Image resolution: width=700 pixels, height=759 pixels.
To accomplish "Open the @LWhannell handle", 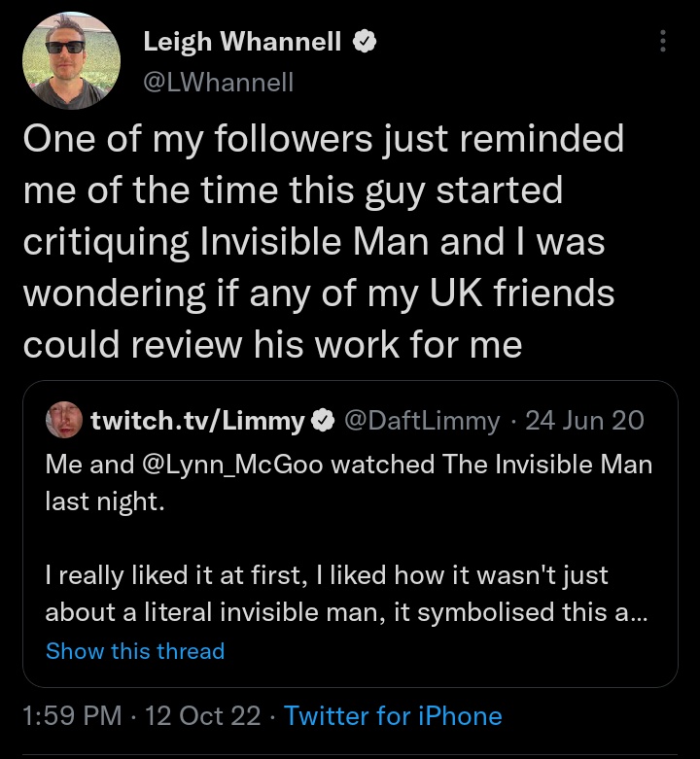I will pyautogui.click(x=219, y=82).
